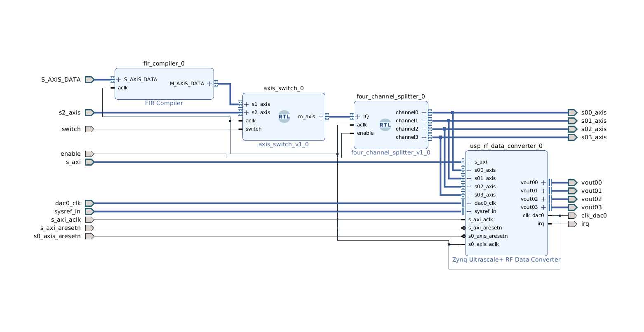Image resolution: width=644 pixels, height=332 pixels.
Task: Click the vout01 output port icon
Action: coord(572,191)
